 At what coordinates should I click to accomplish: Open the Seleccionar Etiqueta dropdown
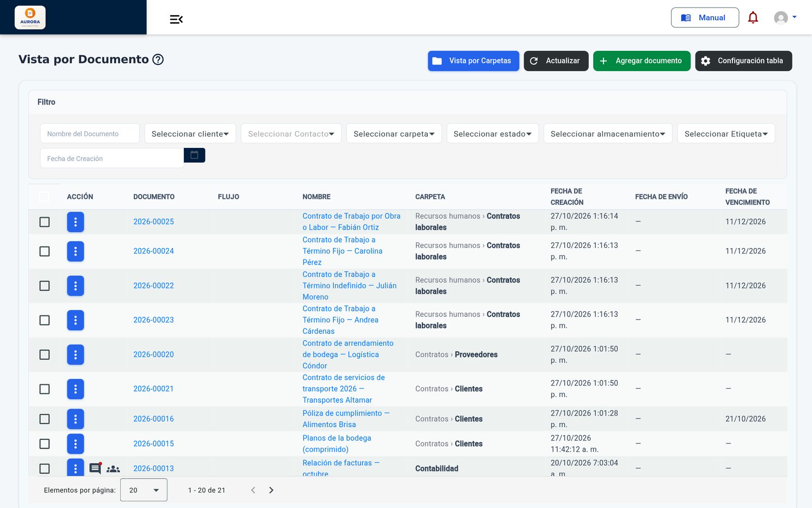726,134
